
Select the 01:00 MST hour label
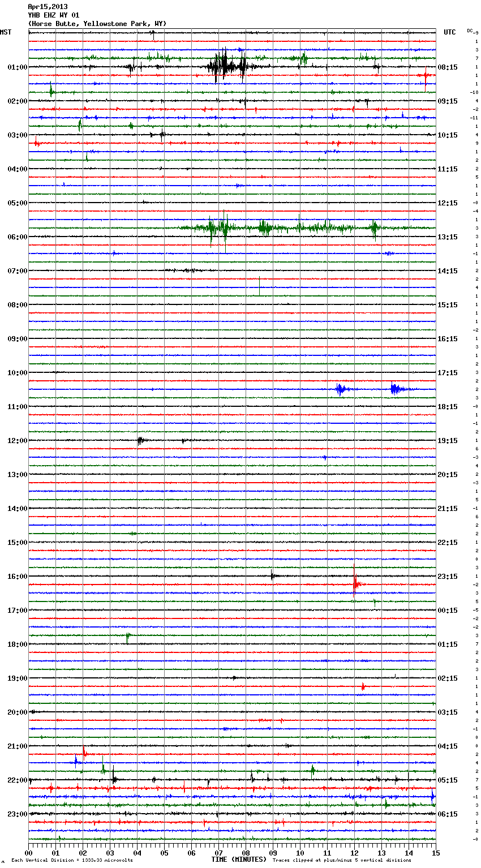point(18,67)
